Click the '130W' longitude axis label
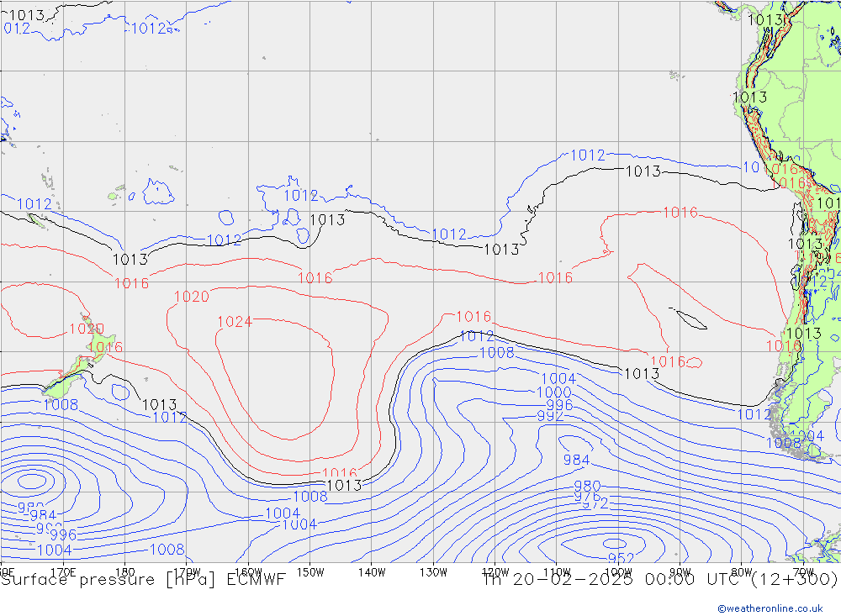The image size is (841, 616). 433,572
